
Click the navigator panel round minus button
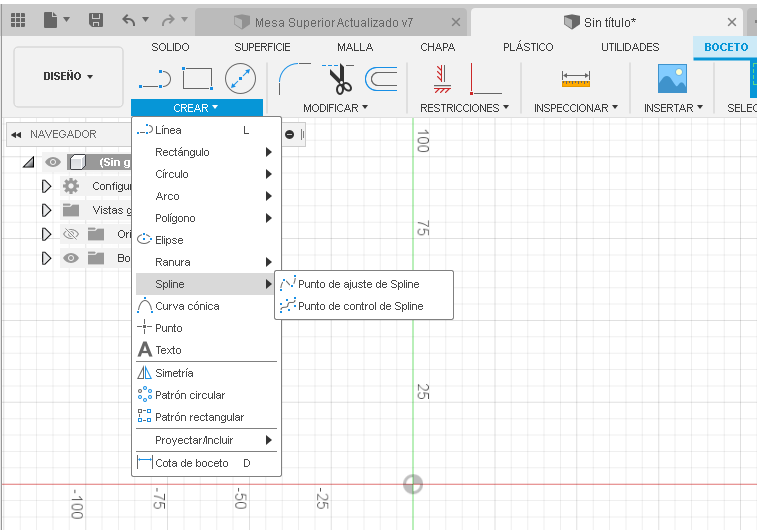pyautogui.click(x=289, y=135)
